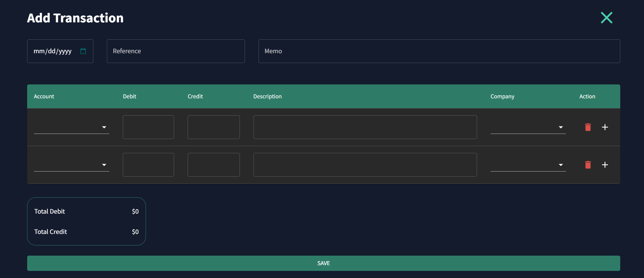
Task: Focus the second row Description field
Action: pyautogui.click(x=365, y=165)
